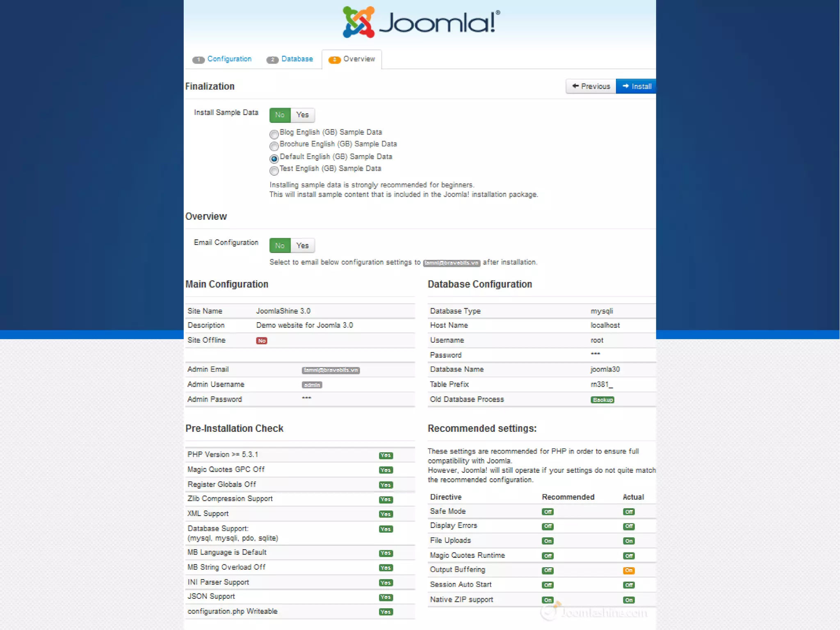
Task: Click the red Site Offline 'No' badge
Action: pos(261,341)
